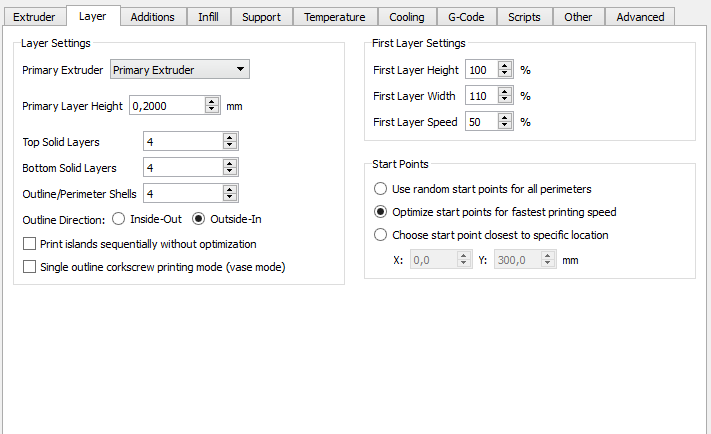Select random start points for all perimeters
711x434 pixels.
[x=380, y=189]
